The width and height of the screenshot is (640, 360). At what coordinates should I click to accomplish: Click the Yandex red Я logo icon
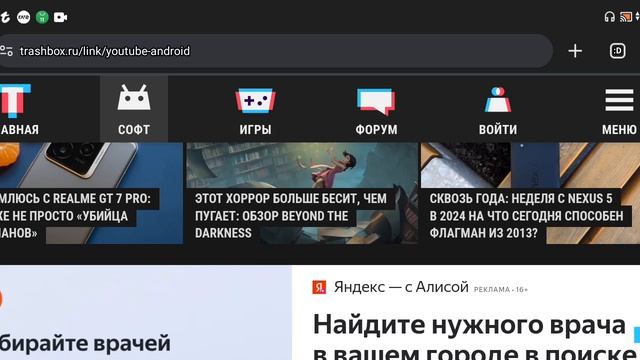click(319, 287)
